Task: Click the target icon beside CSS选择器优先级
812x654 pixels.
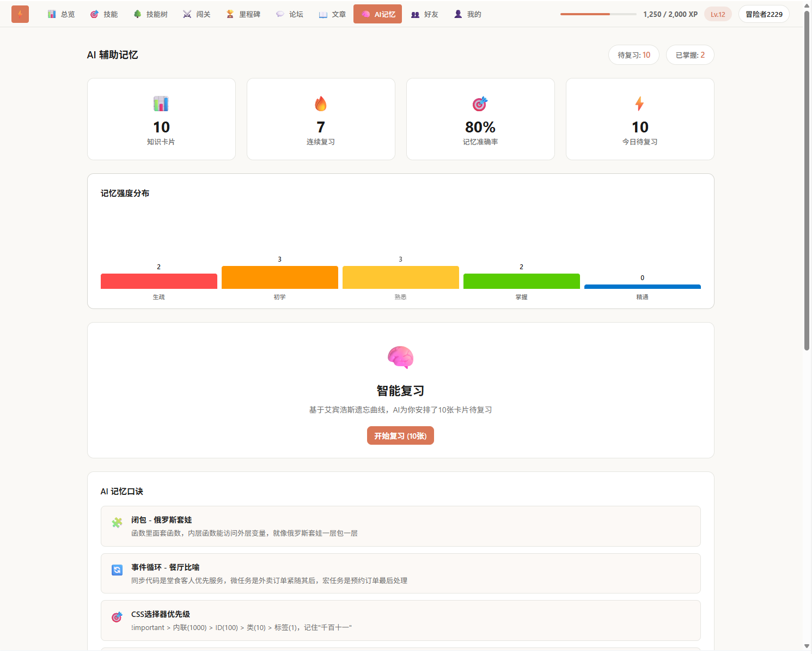Action: pyautogui.click(x=117, y=617)
